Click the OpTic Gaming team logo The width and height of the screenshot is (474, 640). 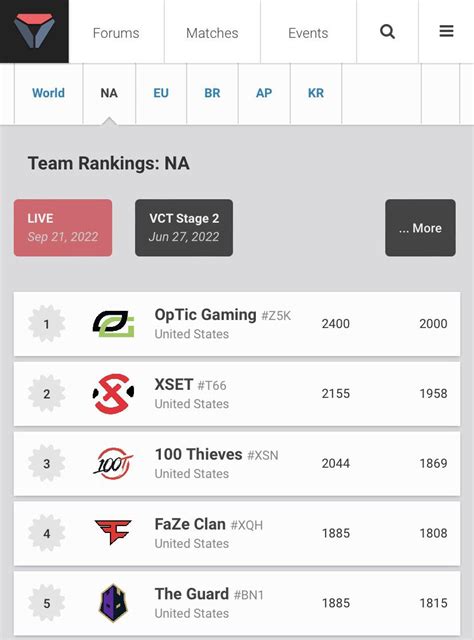pyautogui.click(x=113, y=324)
